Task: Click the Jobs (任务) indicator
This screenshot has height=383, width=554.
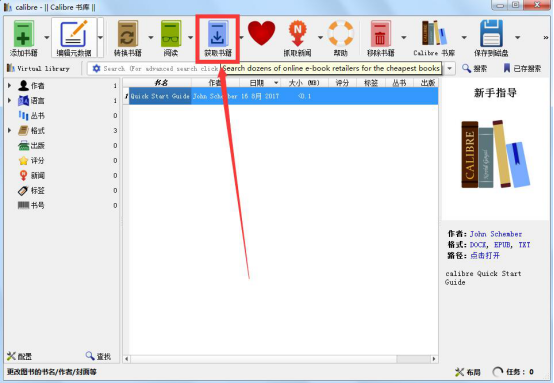Action: (513, 372)
